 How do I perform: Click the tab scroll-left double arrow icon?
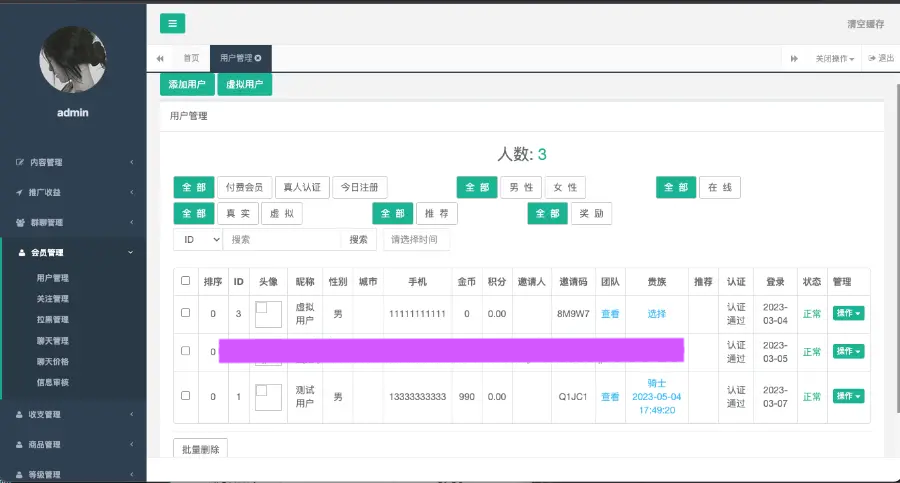160,59
